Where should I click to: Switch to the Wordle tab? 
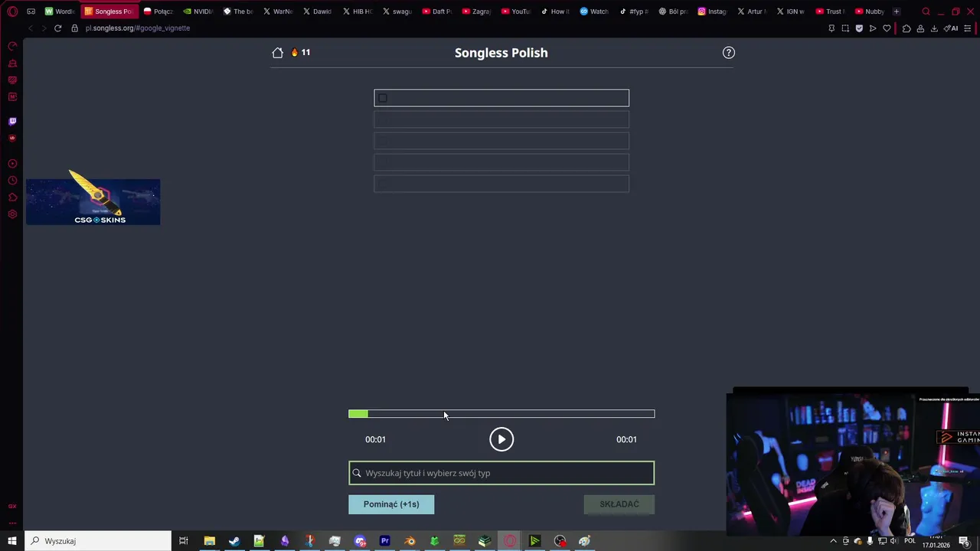tap(60, 11)
